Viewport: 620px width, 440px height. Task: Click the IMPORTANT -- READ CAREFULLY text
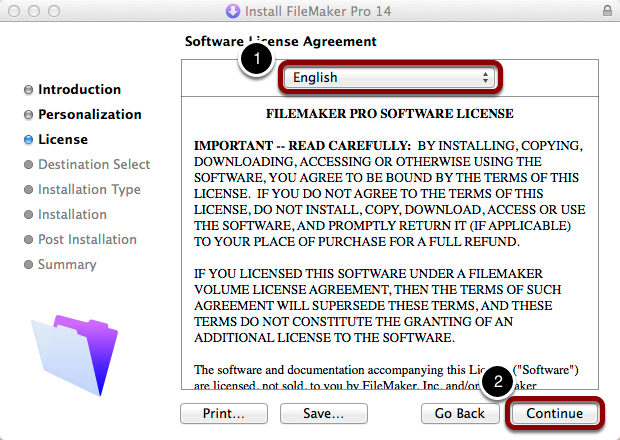click(303, 145)
